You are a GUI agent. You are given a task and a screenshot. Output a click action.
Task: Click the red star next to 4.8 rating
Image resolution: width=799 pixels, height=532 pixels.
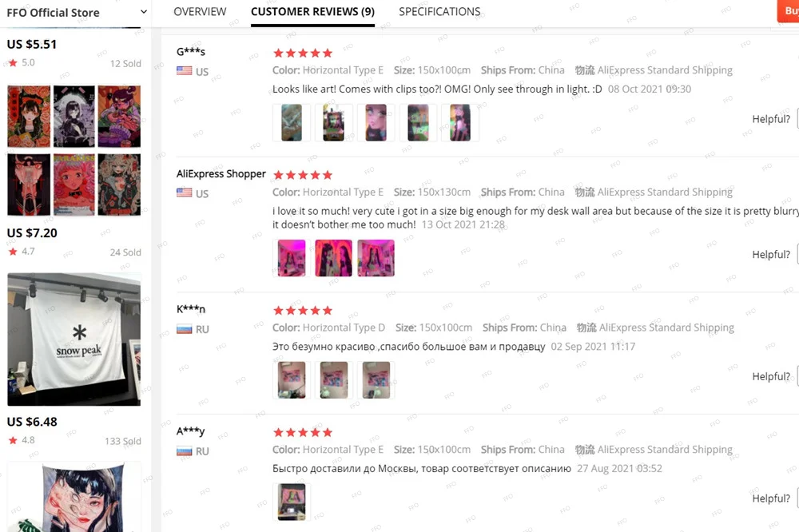coord(13,440)
